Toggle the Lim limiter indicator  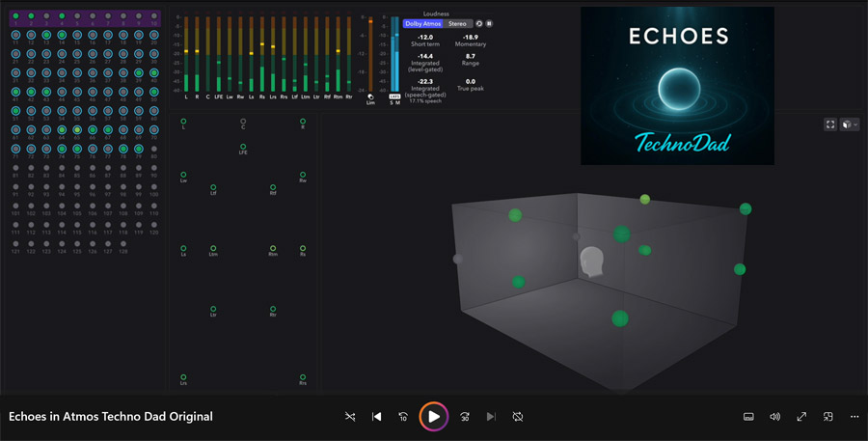pyautogui.click(x=370, y=98)
